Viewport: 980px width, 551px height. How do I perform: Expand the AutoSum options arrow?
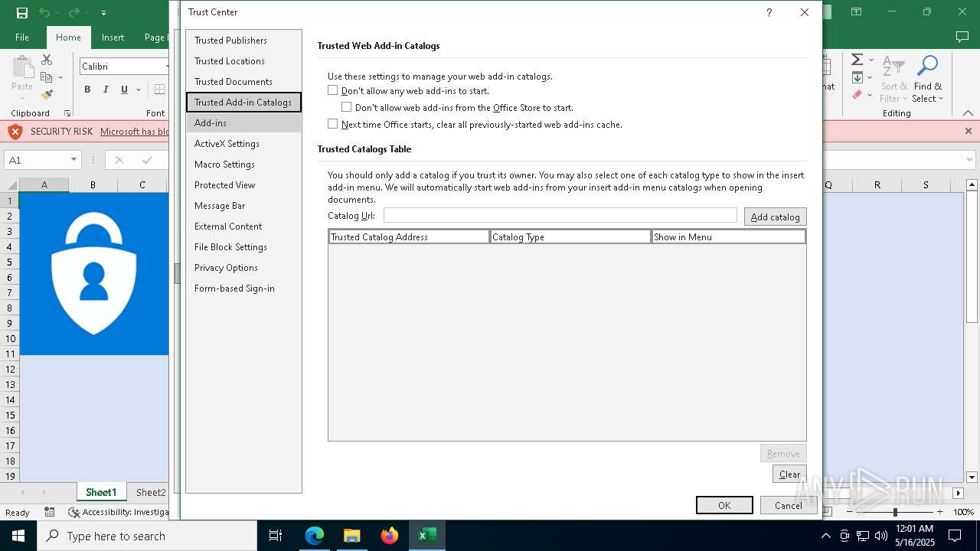[871, 60]
